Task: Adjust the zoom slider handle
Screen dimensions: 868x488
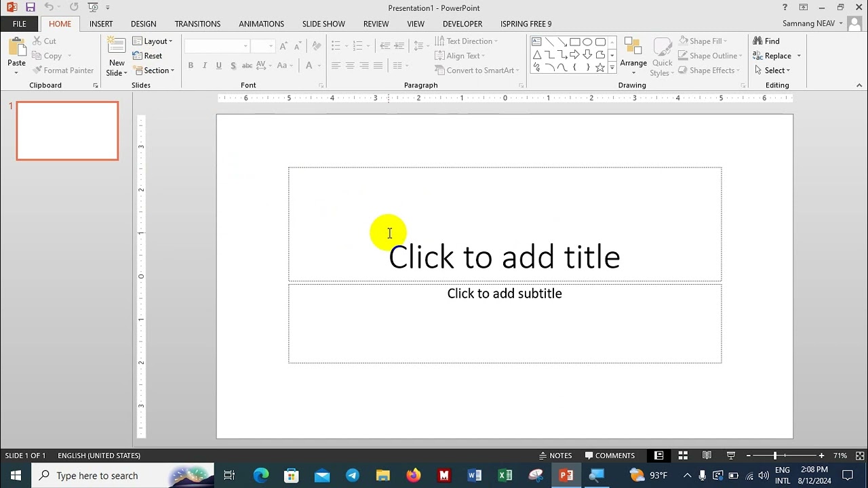Action: [774, 455]
